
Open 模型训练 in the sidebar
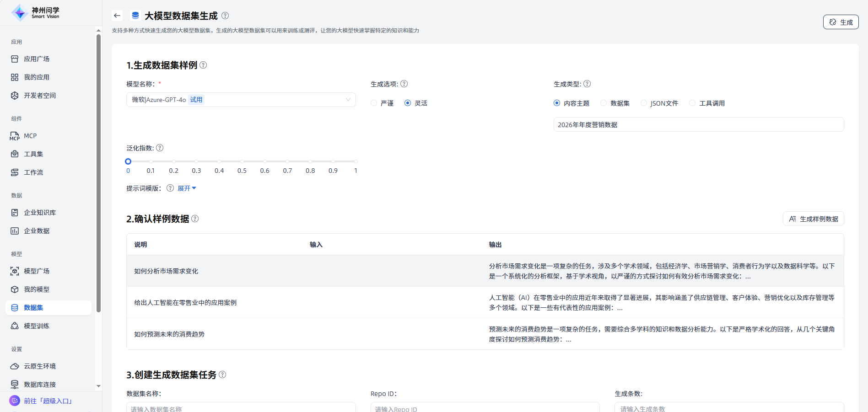(x=37, y=326)
